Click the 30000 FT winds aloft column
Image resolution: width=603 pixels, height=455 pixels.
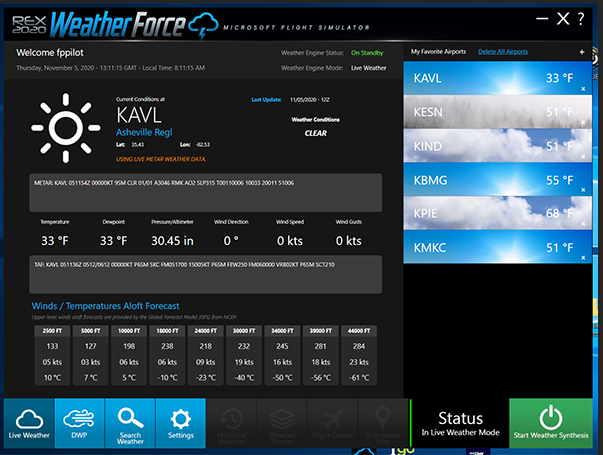click(244, 355)
